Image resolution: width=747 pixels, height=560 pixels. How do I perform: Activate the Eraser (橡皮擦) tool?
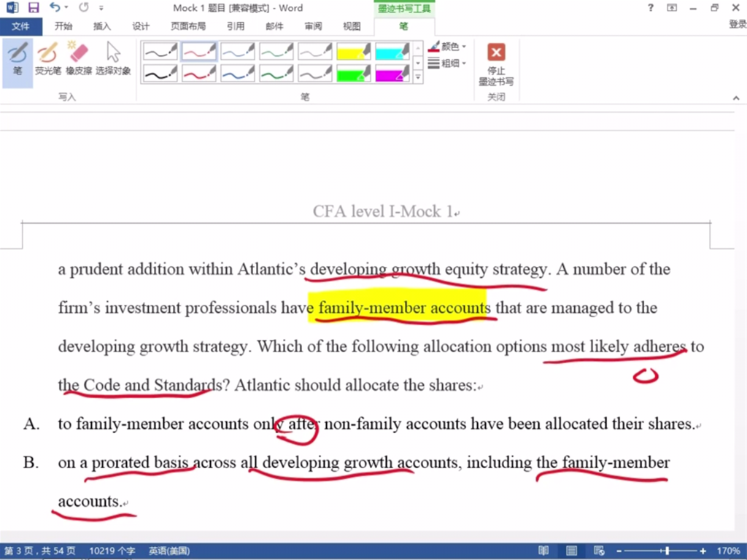(x=79, y=59)
